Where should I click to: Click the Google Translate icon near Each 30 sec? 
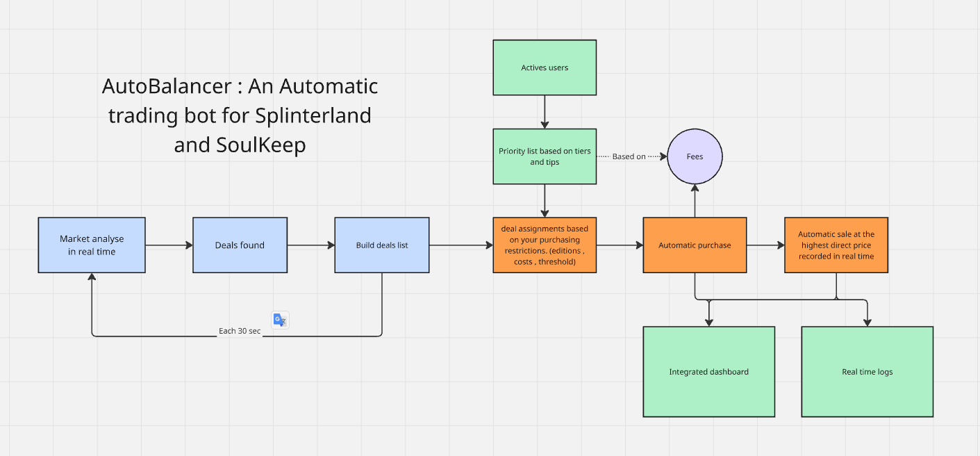(x=280, y=320)
